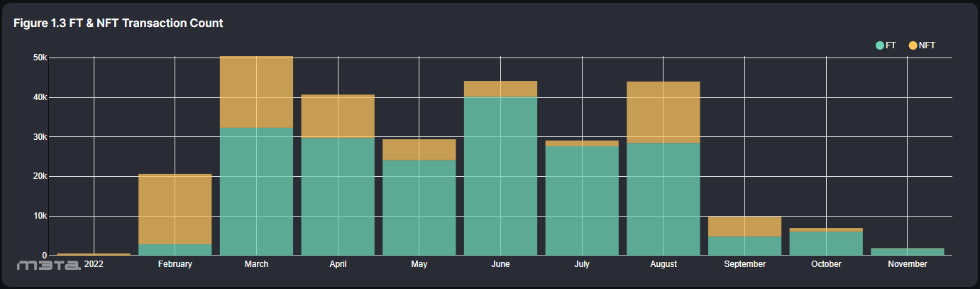Click the '50k' y-axis label

point(40,58)
